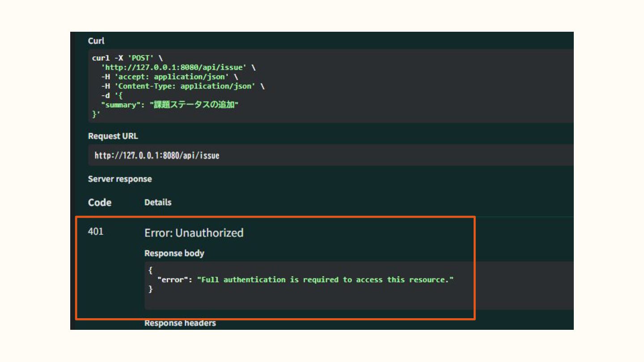Click the Response body label
644x362 pixels.
point(174,253)
